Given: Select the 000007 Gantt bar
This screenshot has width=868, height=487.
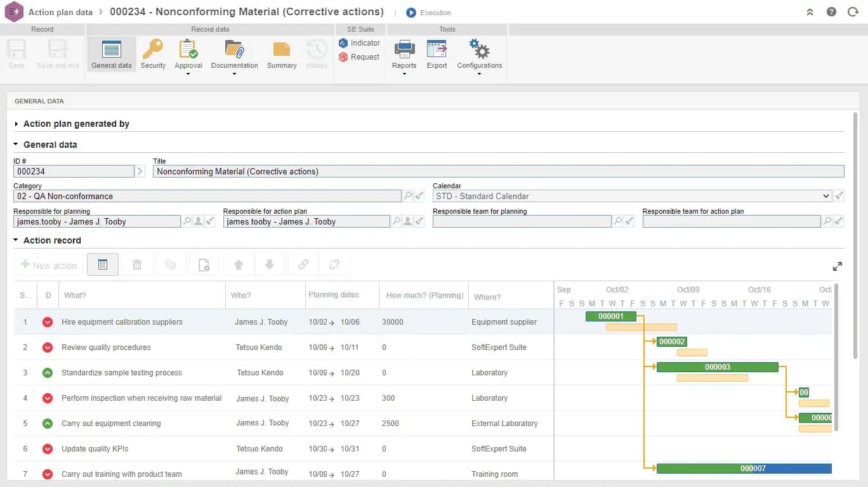Looking at the screenshot, I should coord(744,469).
